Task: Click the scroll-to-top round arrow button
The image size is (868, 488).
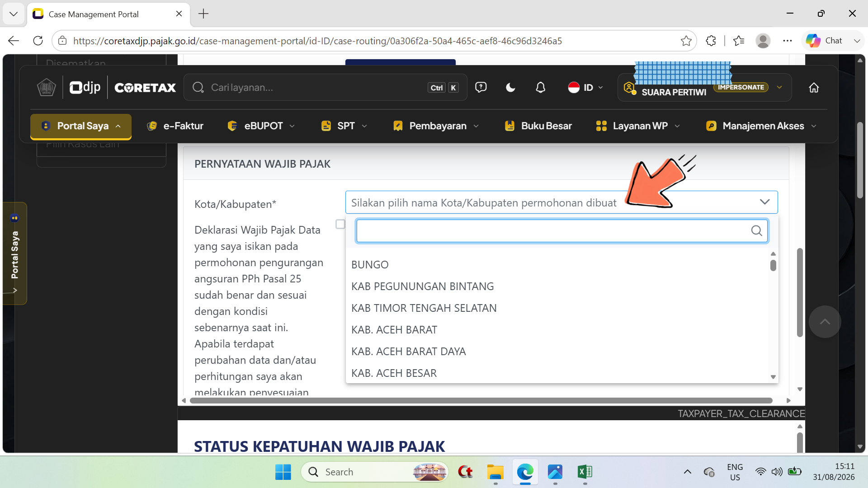Action: (x=825, y=322)
